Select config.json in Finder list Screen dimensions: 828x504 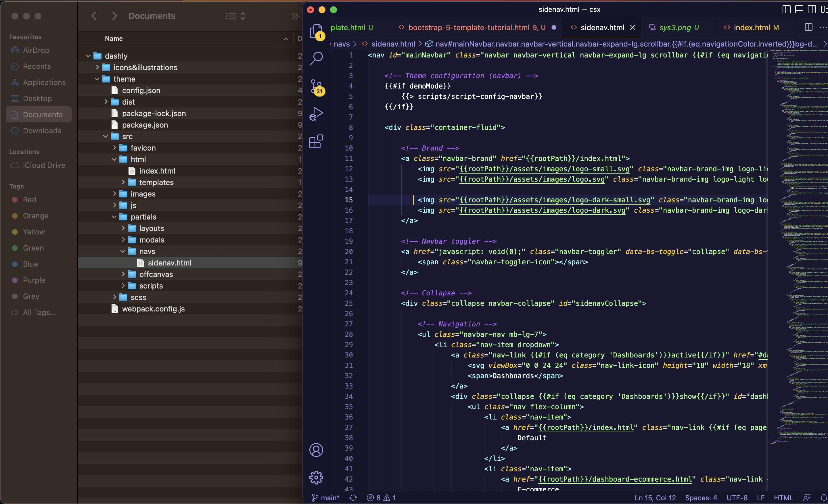click(x=190, y=90)
